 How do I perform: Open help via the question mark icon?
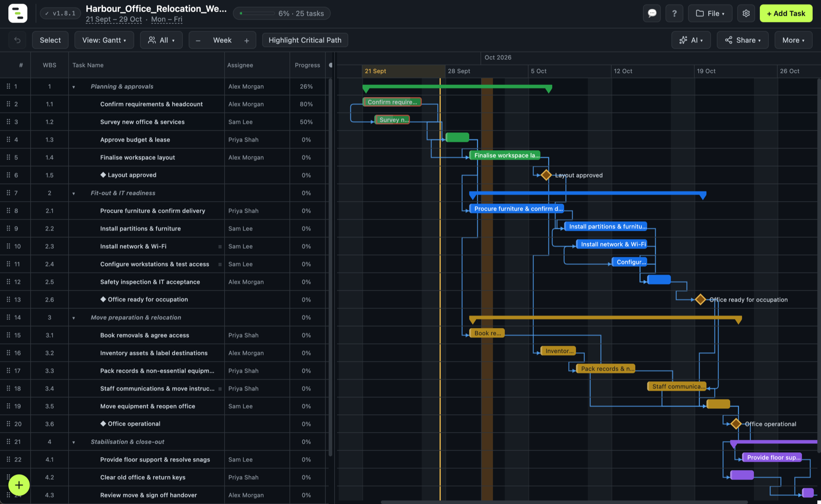click(x=674, y=13)
